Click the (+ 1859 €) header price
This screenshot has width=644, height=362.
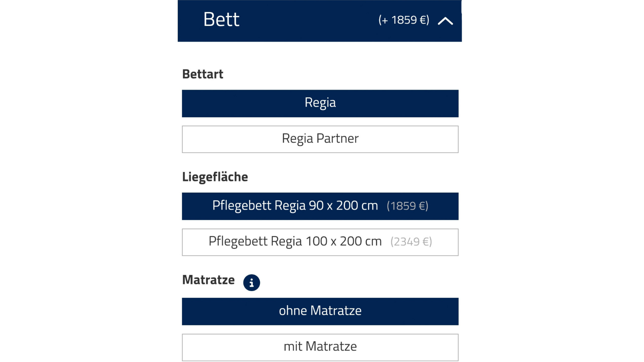404,20
